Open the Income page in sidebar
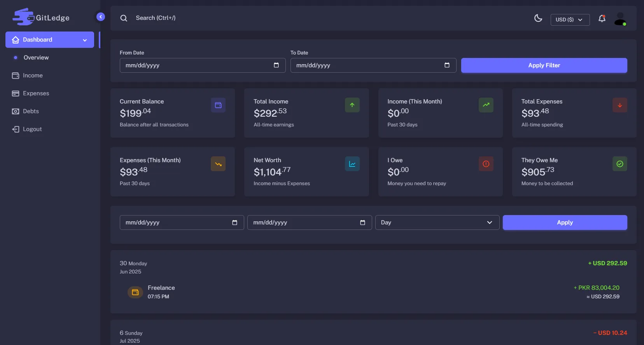644x345 pixels. click(x=33, y=75)
